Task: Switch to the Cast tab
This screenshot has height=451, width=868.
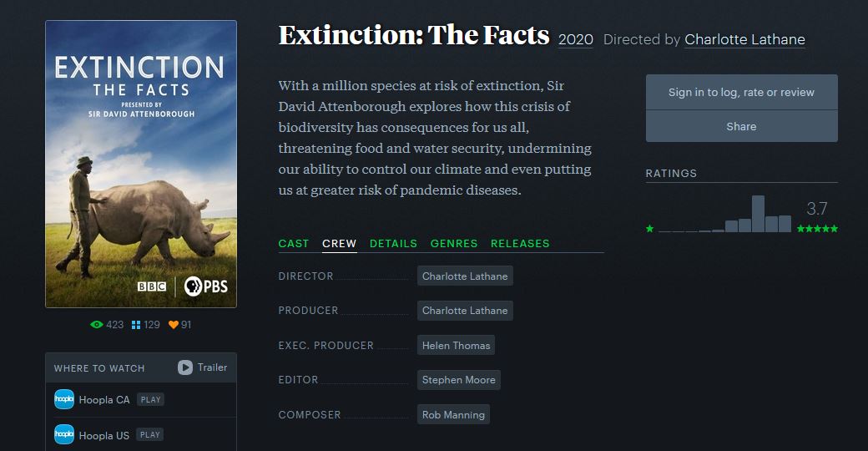Action: coord(294,244)
